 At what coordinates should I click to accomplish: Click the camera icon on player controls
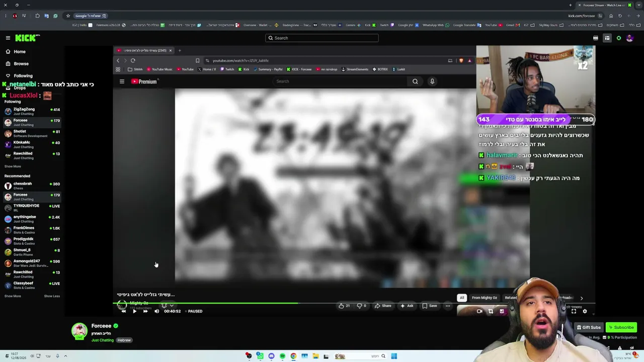click(x=479, y=311)
